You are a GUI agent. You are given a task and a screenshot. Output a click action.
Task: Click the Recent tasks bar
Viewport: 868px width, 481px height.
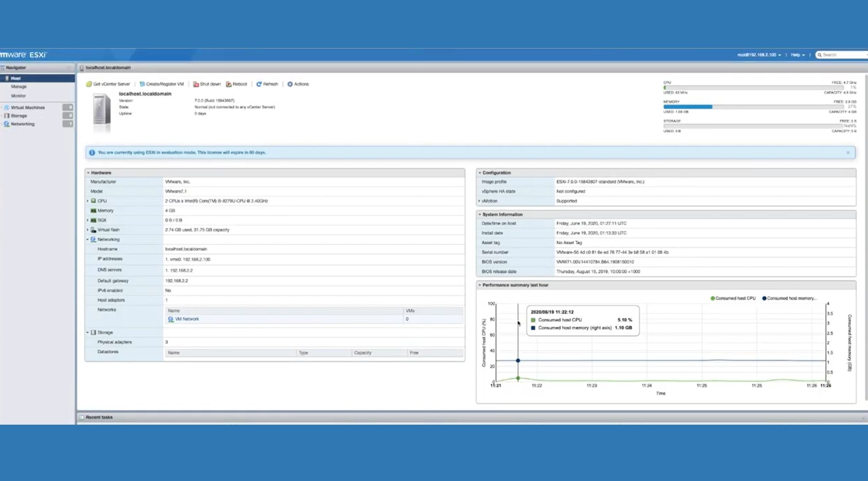[x=472, y=417]
